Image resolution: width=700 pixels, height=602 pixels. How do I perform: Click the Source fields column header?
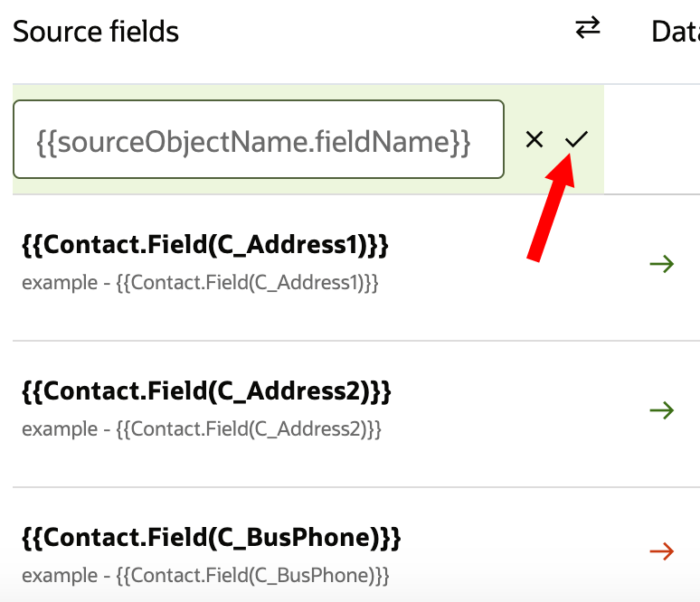(96, 32)
